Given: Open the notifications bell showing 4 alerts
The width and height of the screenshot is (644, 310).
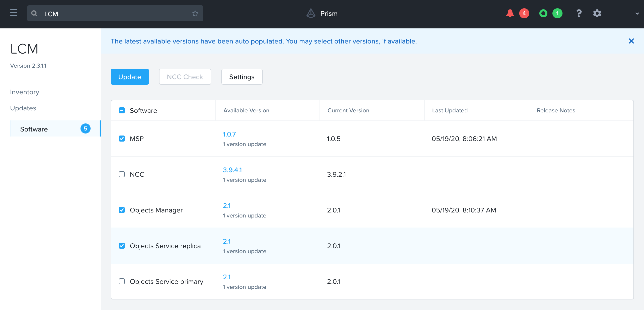Looking at the screenshot, I should 510,13.
